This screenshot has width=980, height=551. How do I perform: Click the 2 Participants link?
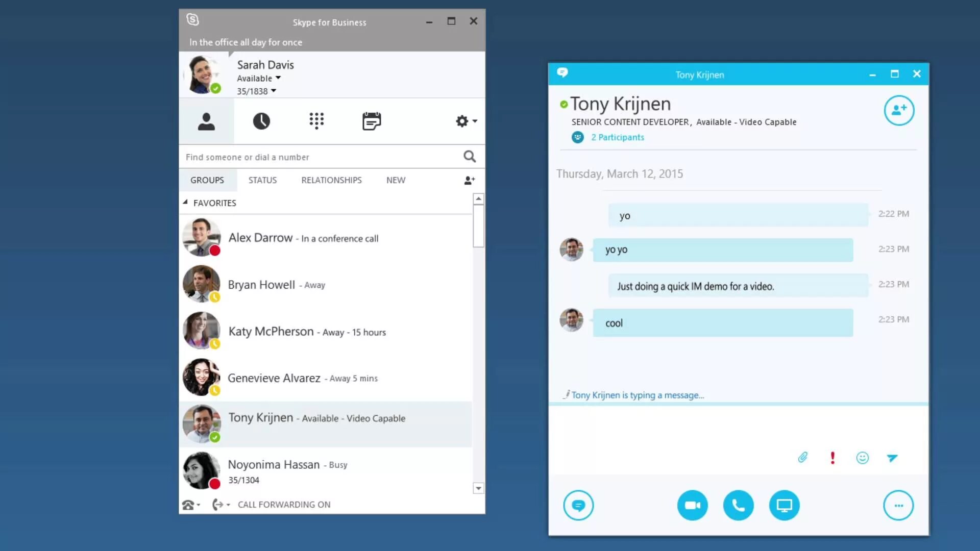coord(617,137)
